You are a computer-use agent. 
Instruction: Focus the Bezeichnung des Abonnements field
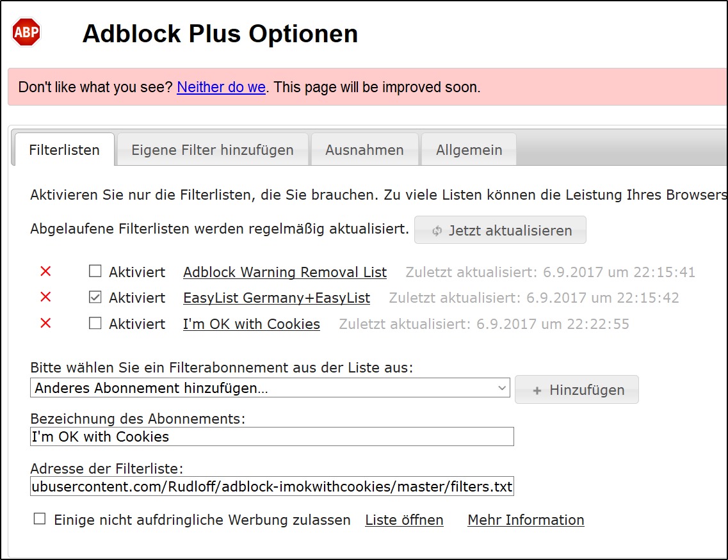pos(271,436)
